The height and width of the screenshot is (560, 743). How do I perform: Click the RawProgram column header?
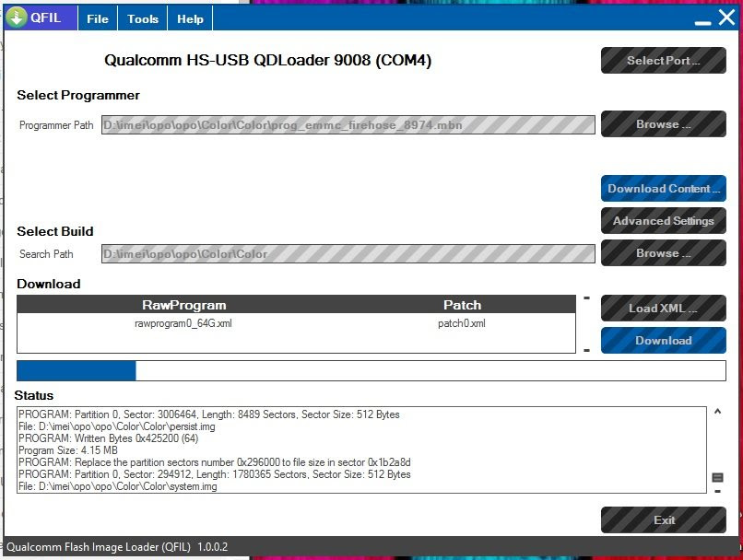pyautogui.click(x=183, y=305)
